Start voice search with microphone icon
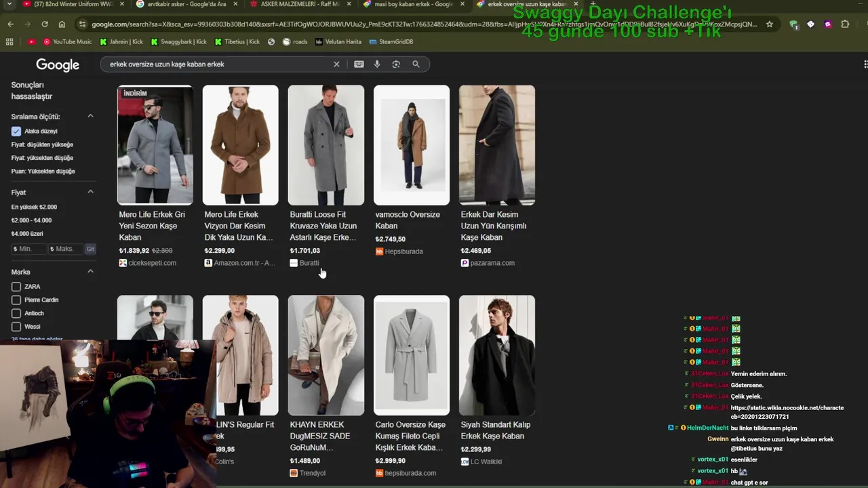Viewport: 868px width, 488px height. (377, 64)
